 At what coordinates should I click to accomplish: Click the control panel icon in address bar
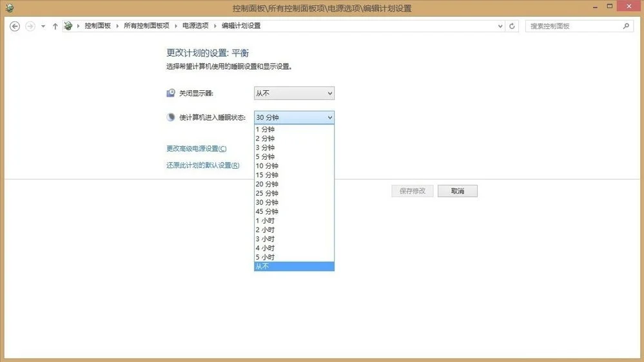pos(68,26)
